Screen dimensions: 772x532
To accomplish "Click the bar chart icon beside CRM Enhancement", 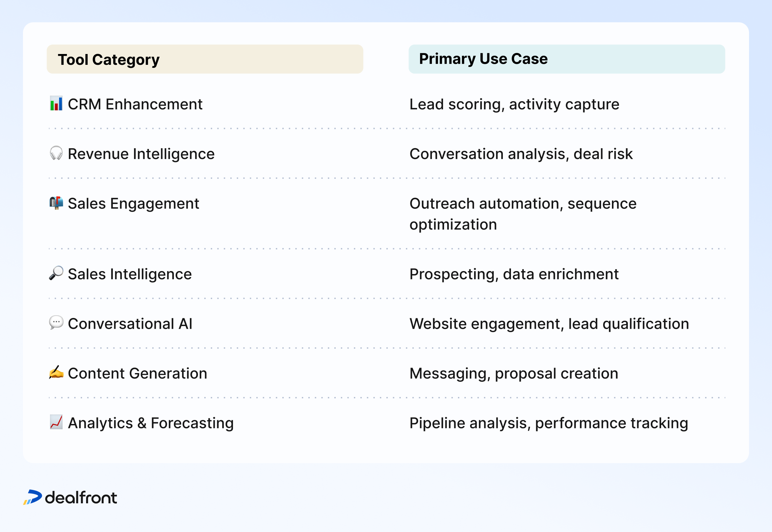I will [x=56, y=104].
